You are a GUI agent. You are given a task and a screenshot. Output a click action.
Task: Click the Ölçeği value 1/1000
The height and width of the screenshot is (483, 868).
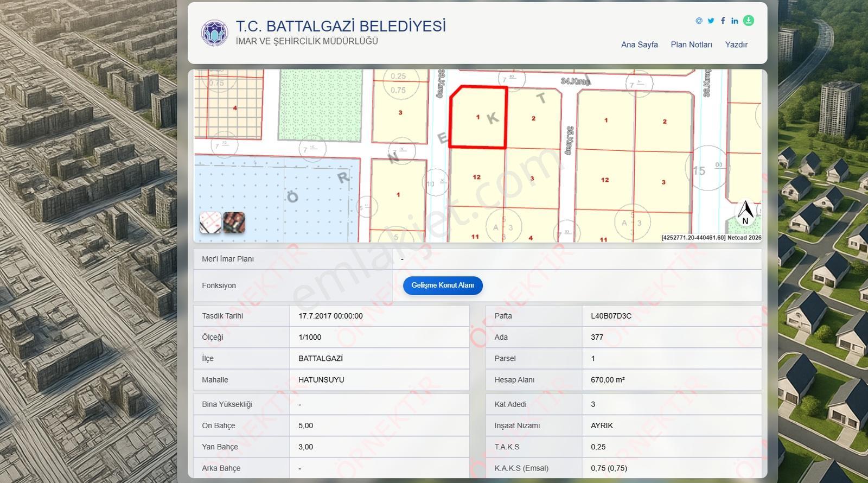(310, 337)
